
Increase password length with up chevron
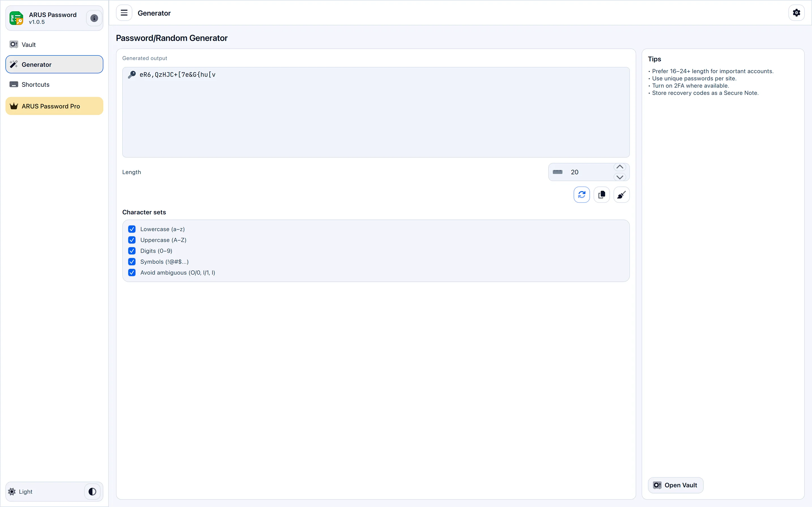tap(619, 167)
